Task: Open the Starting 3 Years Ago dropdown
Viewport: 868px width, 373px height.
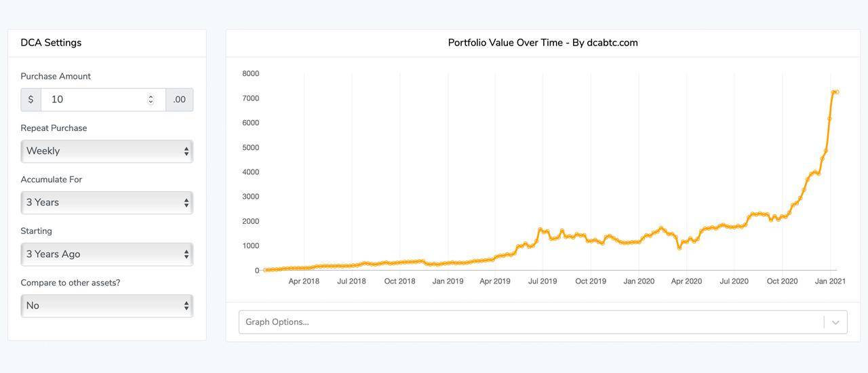Action: click(x=107, y=254)
